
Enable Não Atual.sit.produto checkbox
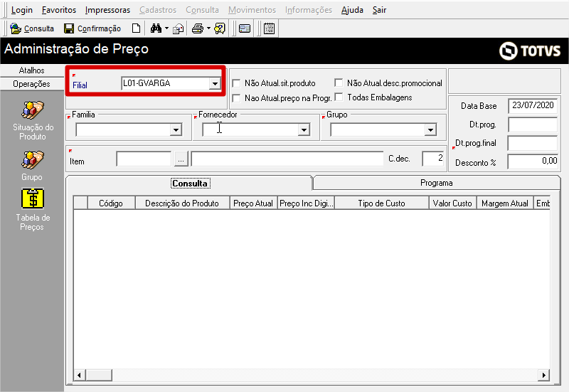point(236,83)
